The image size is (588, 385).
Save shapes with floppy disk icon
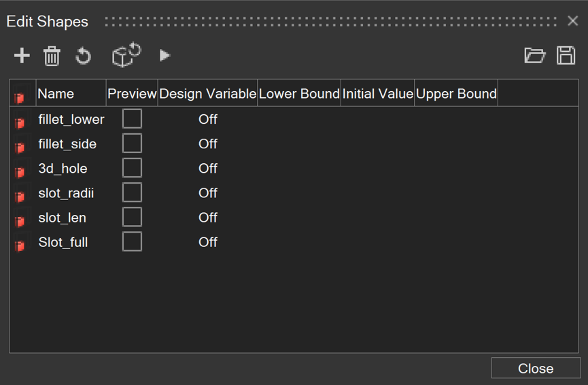click(566, 56)
